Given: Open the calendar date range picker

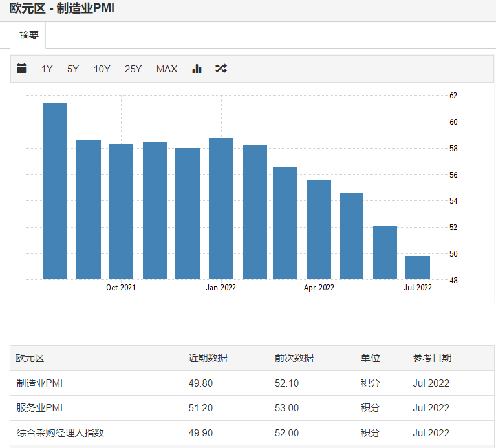Looking at the screenshot, I should pyautogui.click(x=21, y=69).
